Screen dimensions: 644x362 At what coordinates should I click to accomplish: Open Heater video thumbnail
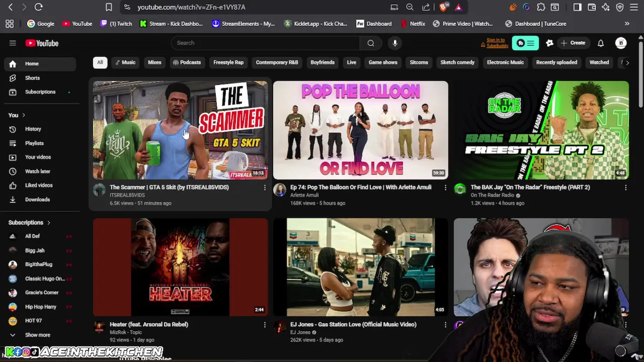[x=180, y=267]
